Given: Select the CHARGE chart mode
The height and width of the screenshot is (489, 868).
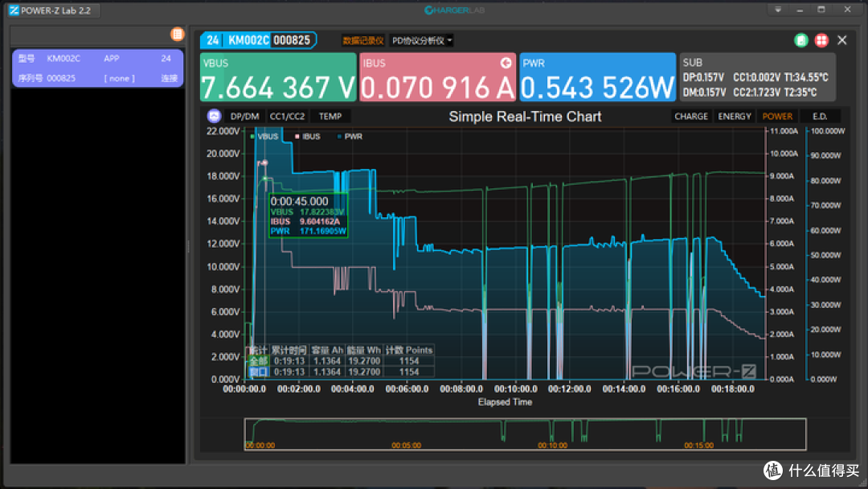Looking at the screenshot, I should pos(691,117).
